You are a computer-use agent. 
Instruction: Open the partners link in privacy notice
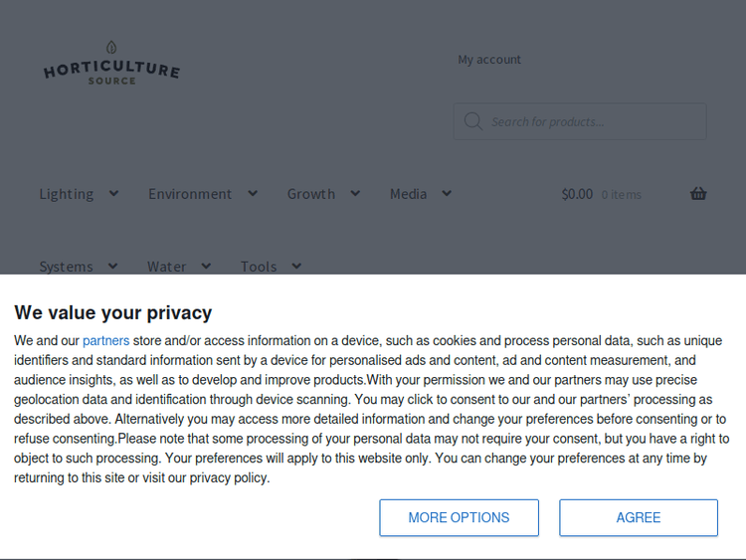tap(105, 341)
